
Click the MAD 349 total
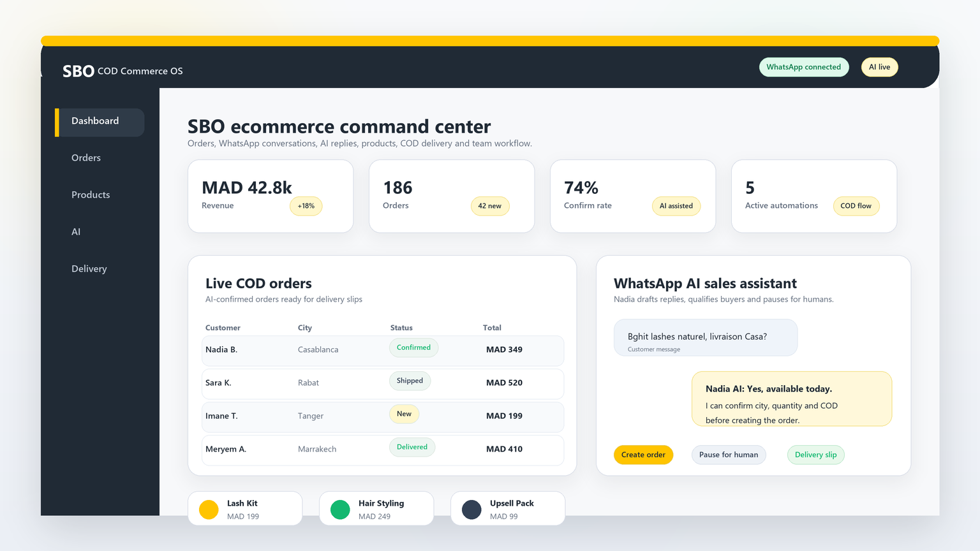(504, 349)
